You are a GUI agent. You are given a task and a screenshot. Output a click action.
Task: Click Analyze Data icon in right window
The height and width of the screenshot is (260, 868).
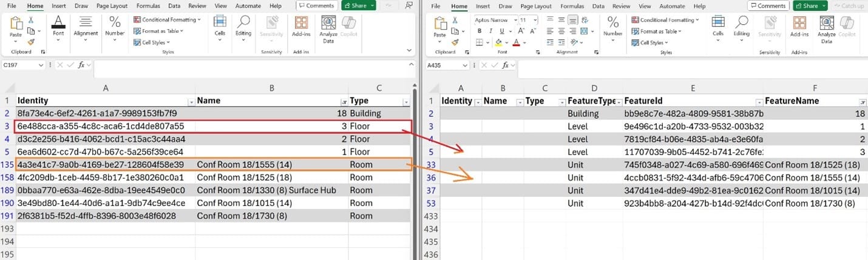[x=827, y=22]
